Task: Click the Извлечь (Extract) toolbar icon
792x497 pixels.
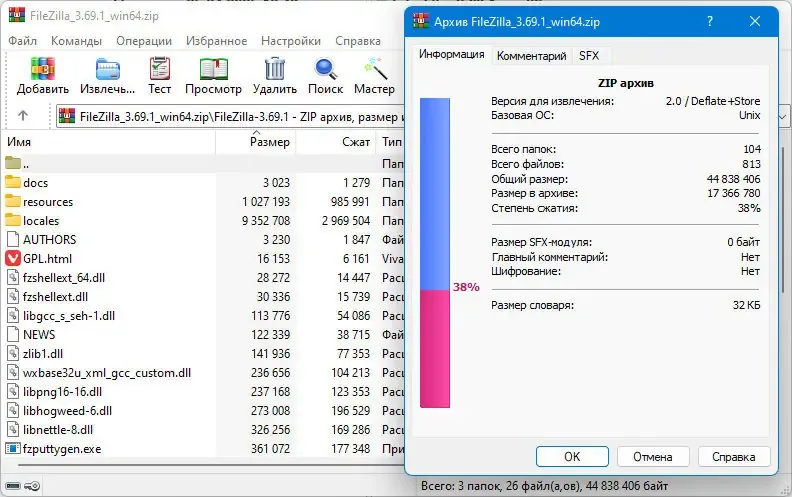Action: [x=108, y=69]
